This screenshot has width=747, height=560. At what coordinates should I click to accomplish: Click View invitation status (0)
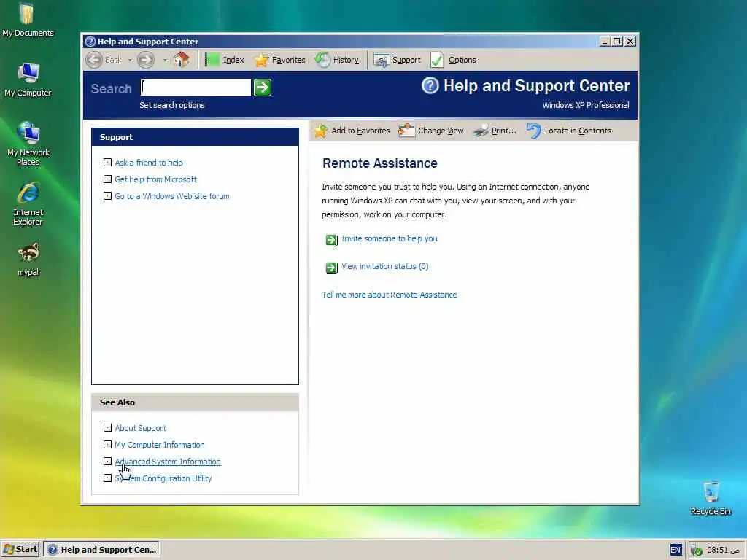[x=385, y=266]
